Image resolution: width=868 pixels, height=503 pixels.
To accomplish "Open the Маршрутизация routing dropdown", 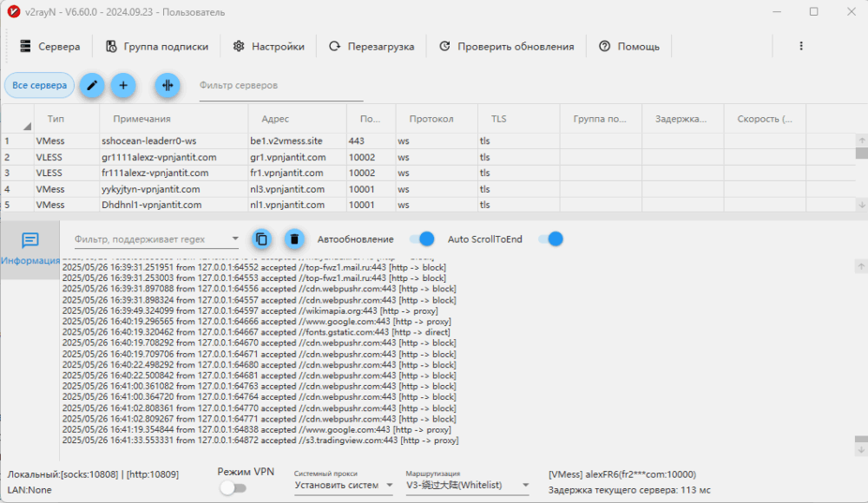I will pyautogui.click(x=468, y=485).
